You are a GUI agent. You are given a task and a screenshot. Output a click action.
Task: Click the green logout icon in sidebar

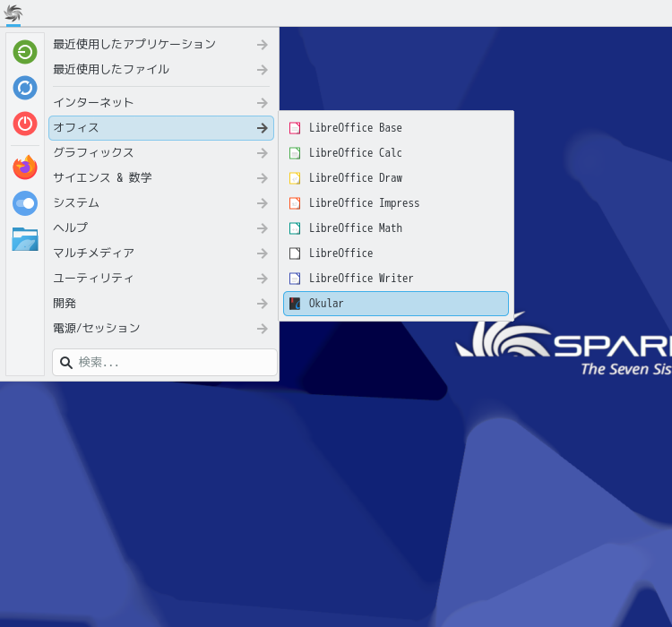pyautogui.click(x=25, y=52)
